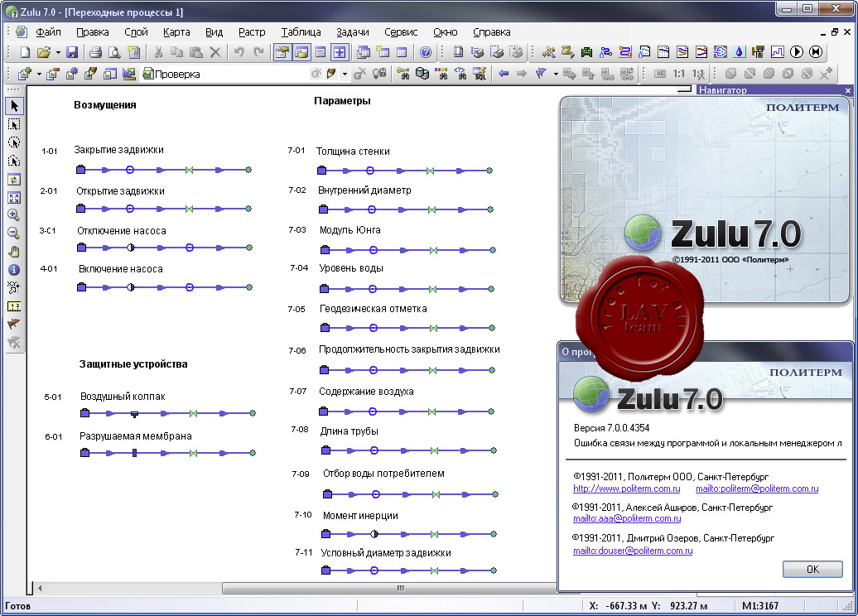Click the mailto:aaa@politerm.com.ru link
Screen dimensions: 858x616
pyautogui.click(x=627, y=518)
